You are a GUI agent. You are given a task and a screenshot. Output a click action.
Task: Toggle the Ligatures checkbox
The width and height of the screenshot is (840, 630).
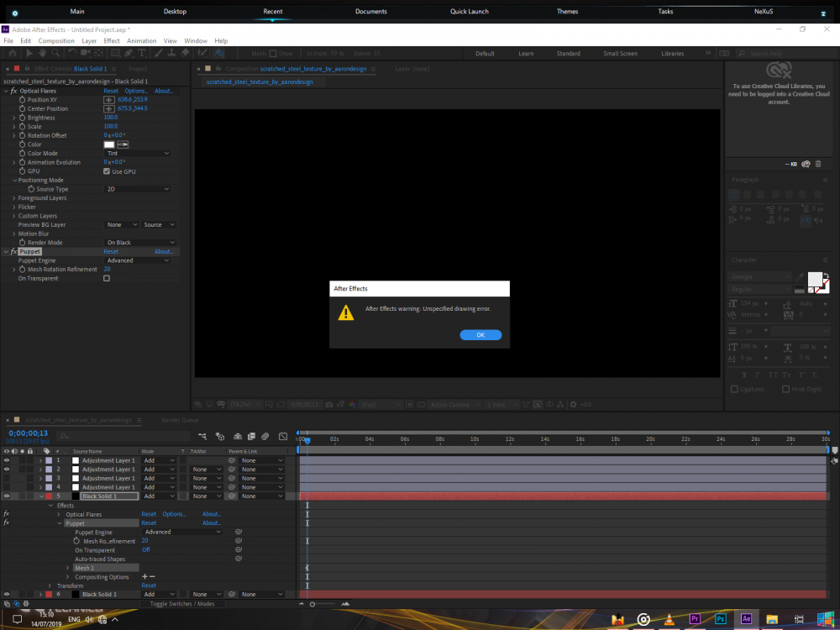(734, 389)
